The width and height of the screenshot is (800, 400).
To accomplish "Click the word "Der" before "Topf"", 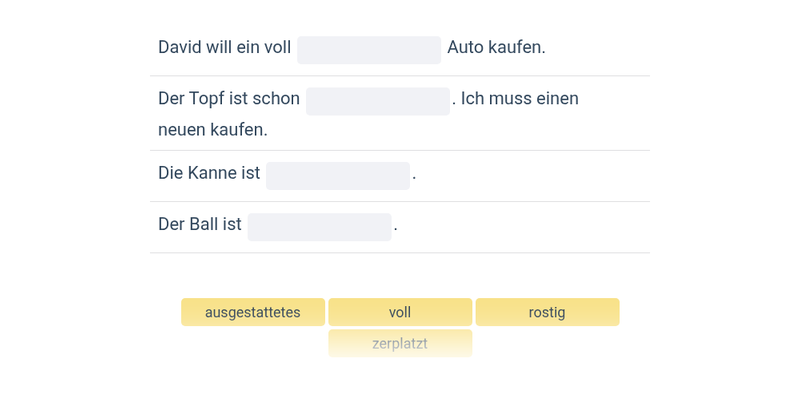I will point(171,99).
